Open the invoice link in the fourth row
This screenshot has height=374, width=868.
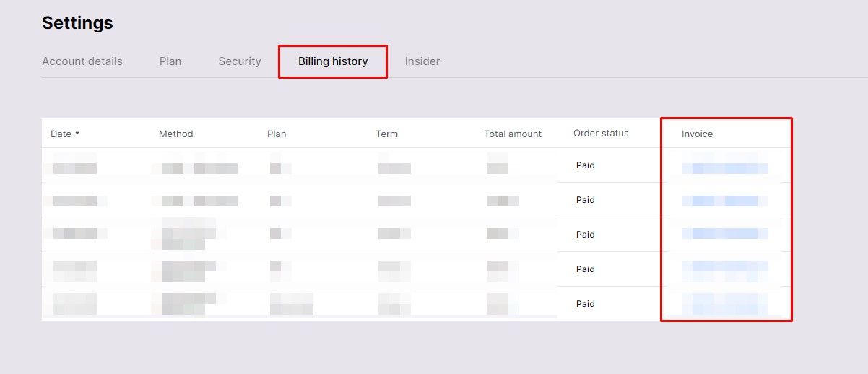[x=724, y=269]
